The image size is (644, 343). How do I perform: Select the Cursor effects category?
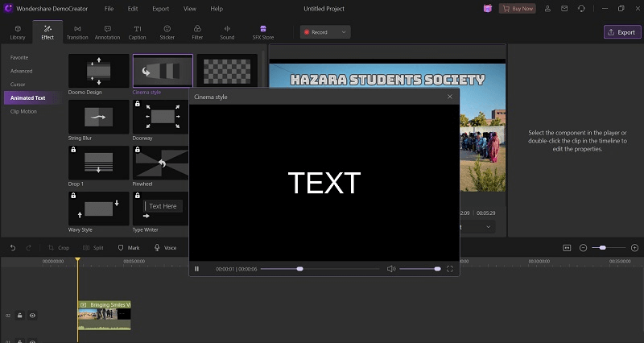pyautogui.click(x=18, y=85)
